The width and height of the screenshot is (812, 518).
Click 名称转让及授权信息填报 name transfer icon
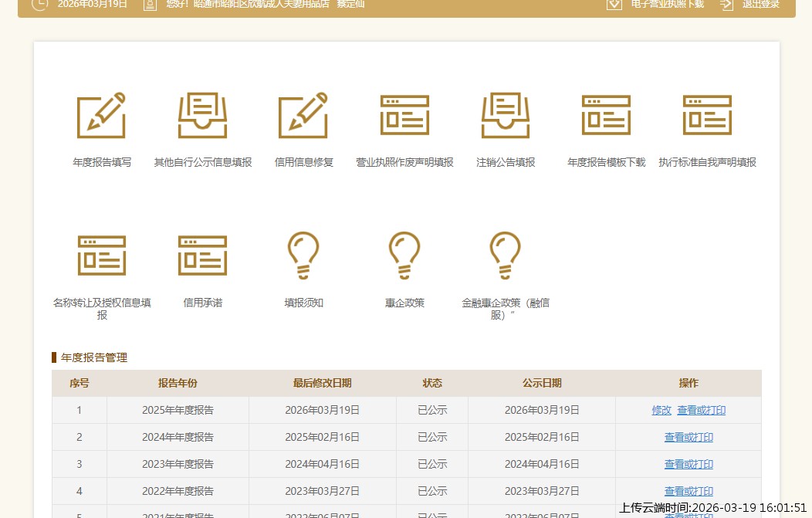pos(101,256)
